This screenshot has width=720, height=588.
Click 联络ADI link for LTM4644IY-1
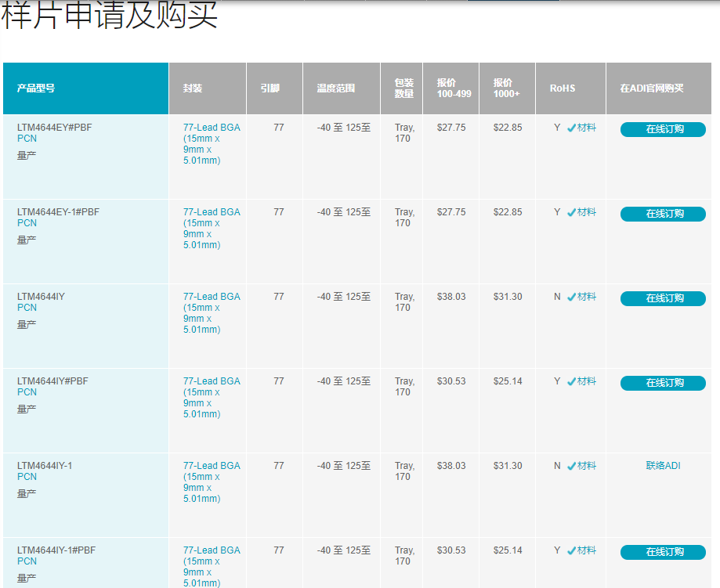tap(663, 465)
